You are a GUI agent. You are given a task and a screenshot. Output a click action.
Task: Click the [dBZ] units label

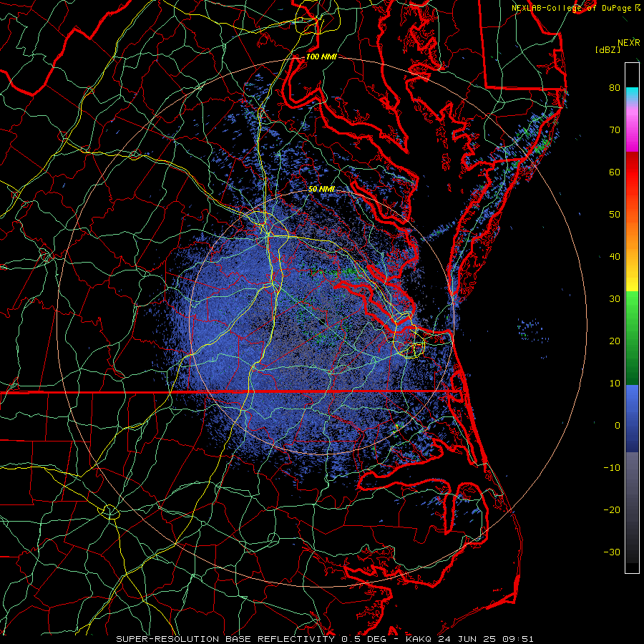point(608,50)
